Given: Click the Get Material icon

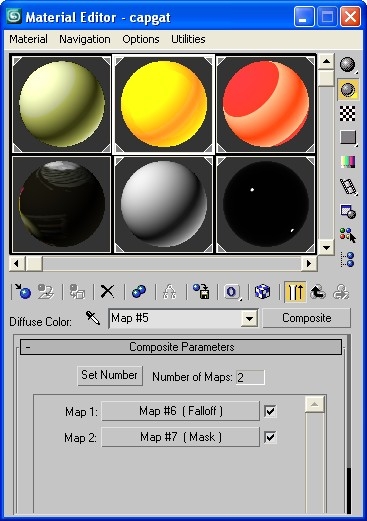Looking at the screenshot, I should [23, 292].
